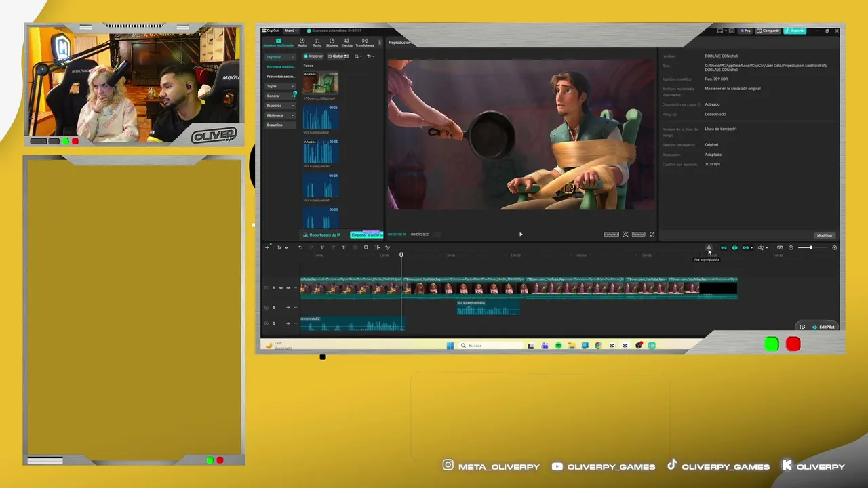This screenshot has width=868, height=488.
Task: Select the Voz superpuesta04 audio clip on timeline
Action: 488,308
